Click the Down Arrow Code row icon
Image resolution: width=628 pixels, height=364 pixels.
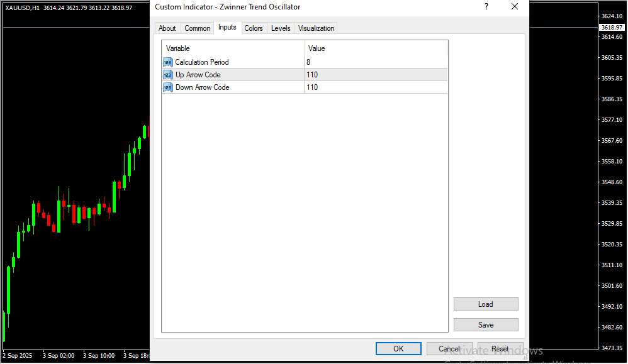167,87
